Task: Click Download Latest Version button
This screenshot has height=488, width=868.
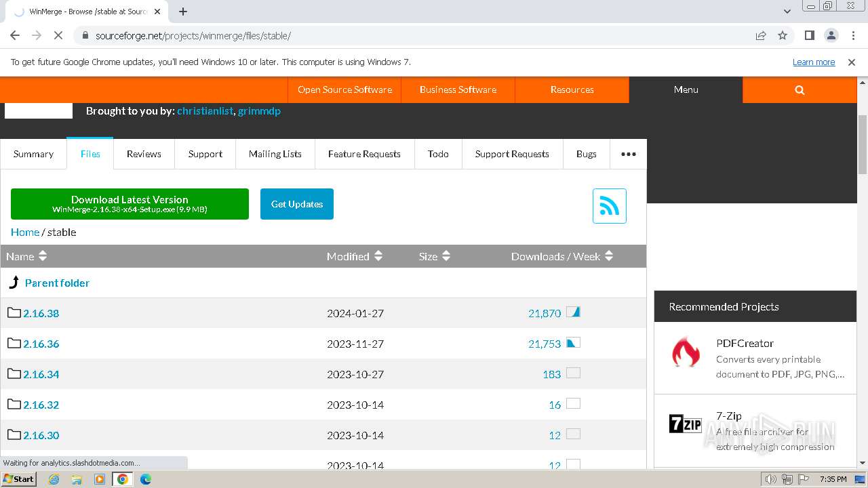Action: pos(130,204)
